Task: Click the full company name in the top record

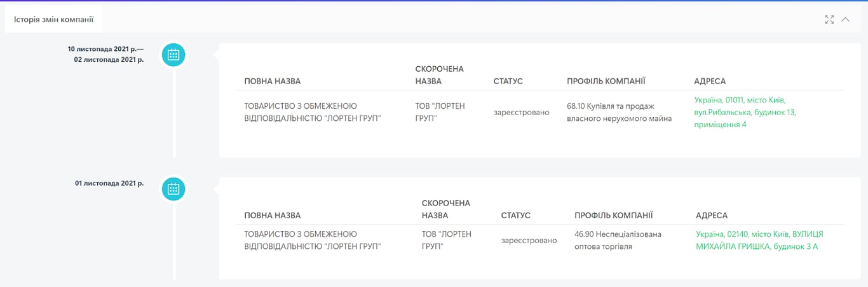Action: click(312, 112)
